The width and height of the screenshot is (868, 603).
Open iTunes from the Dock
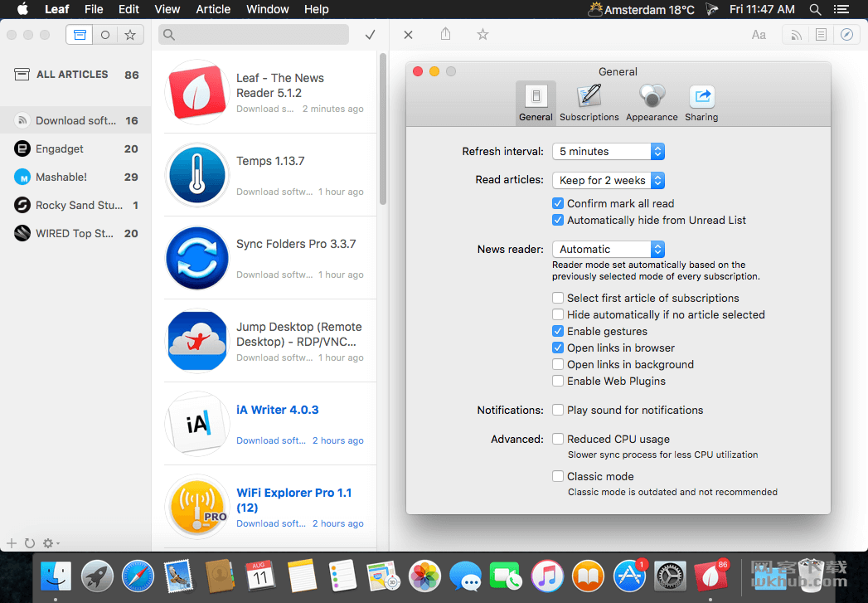[x=547, y=576]
